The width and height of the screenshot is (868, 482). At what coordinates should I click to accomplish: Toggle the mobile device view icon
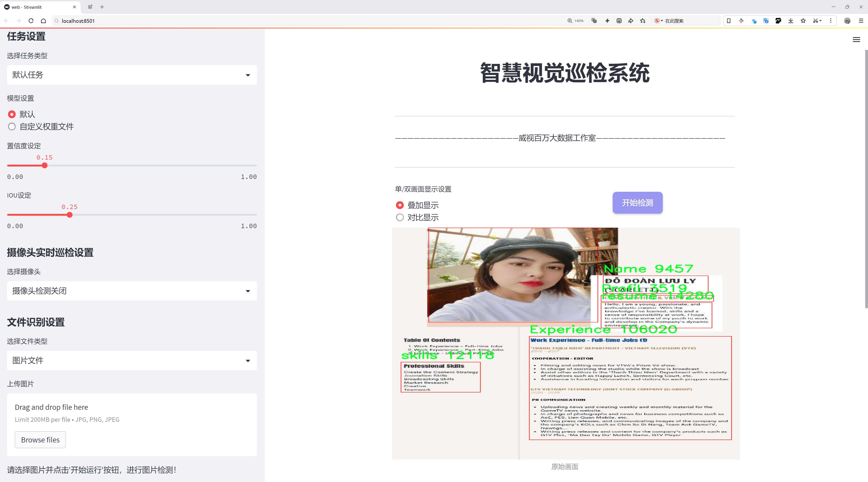729,21
